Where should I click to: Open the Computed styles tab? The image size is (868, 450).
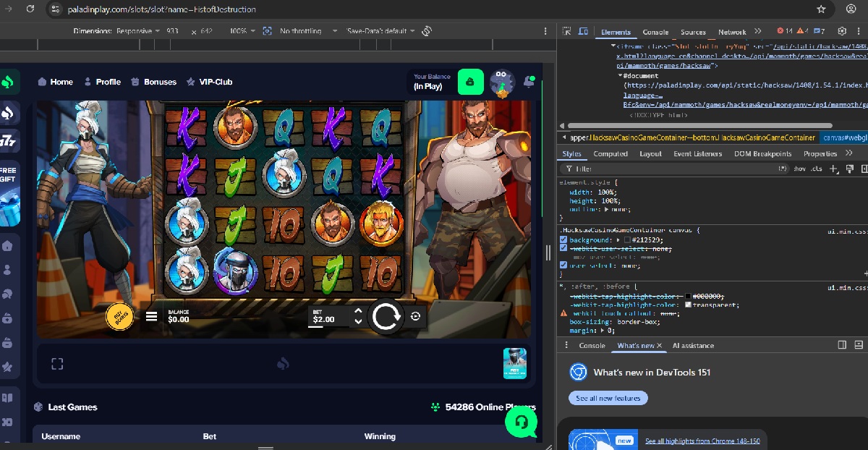tap(610, 153)
